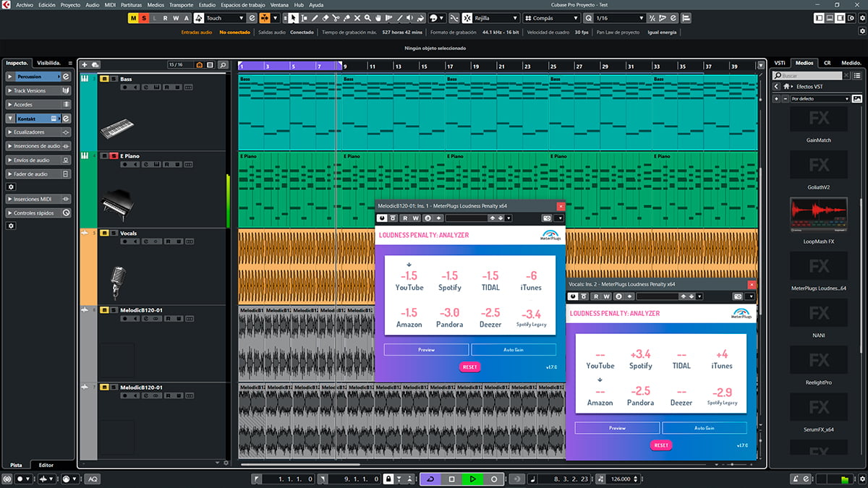Click snapshot camera icon in MelodicB120-01 plugin
Screen dimensions: 868x488
coord(548,218)
